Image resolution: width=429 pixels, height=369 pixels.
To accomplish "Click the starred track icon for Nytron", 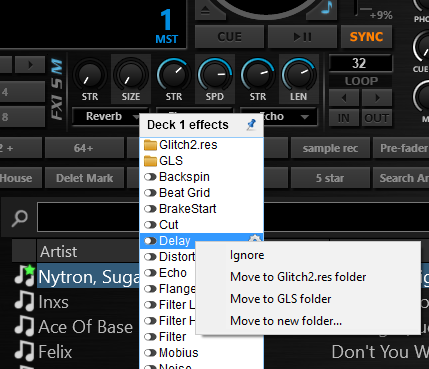I will pos(24,275).
